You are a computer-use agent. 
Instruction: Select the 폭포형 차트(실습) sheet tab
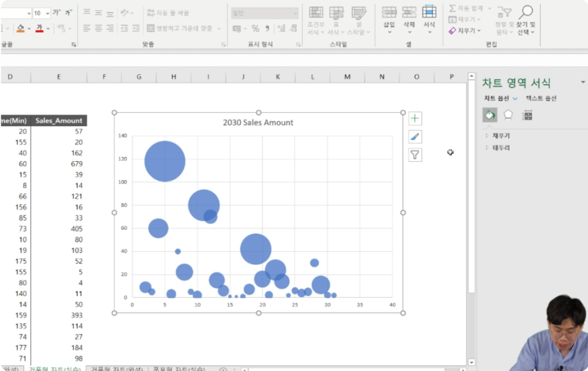[x=179, y=369]
